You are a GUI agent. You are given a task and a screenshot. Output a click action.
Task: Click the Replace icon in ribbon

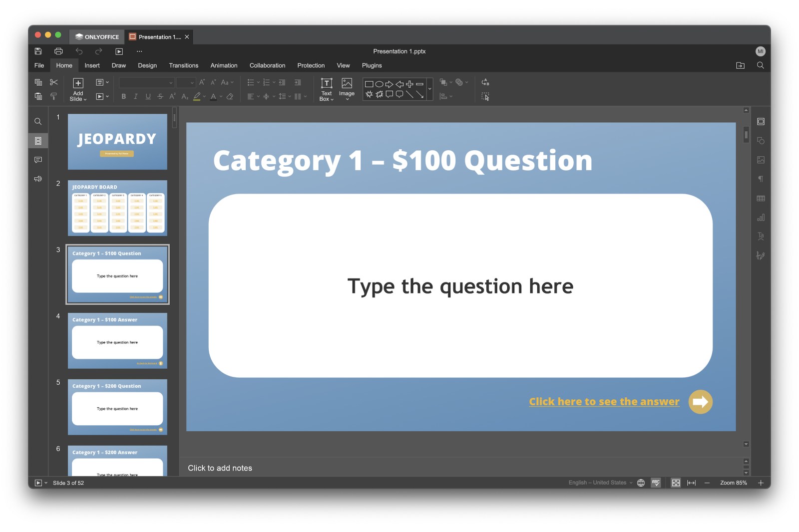485,82
